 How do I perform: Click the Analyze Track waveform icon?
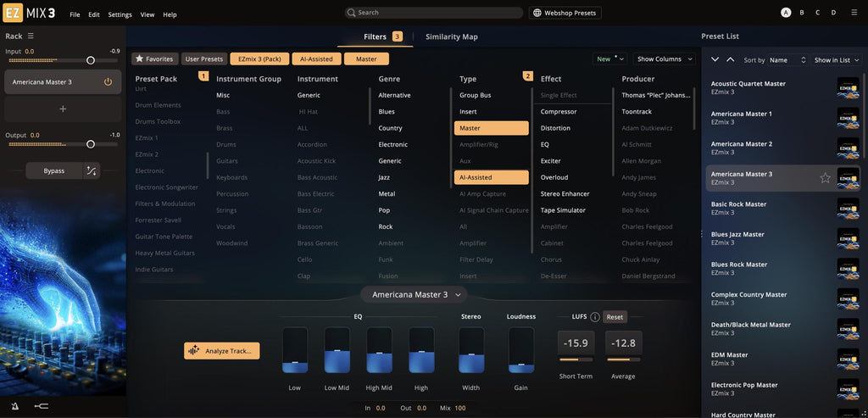(x=194, y=350)
